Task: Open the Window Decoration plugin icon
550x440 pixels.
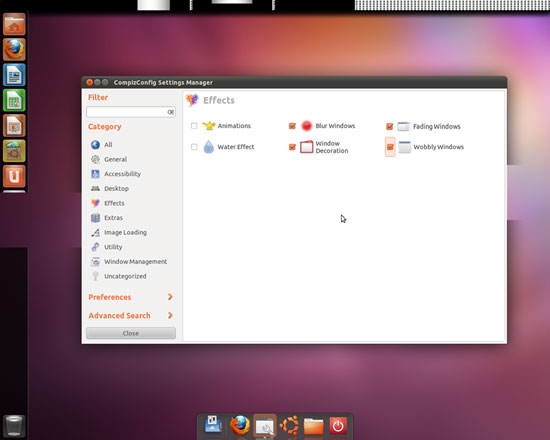Action: 306,147
